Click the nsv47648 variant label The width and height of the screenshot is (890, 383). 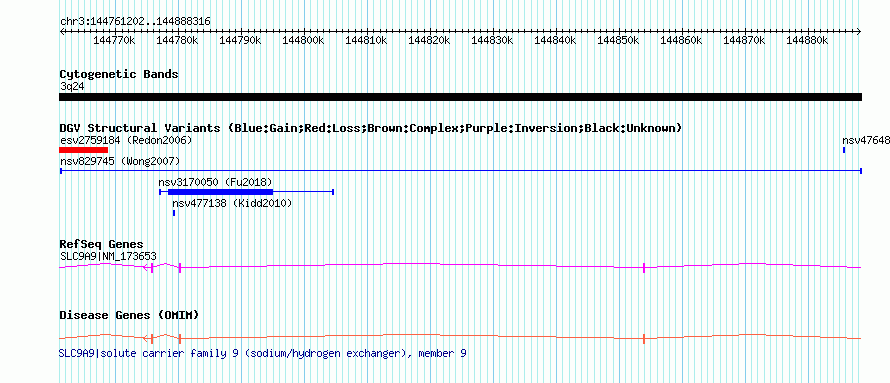(866, 140)
